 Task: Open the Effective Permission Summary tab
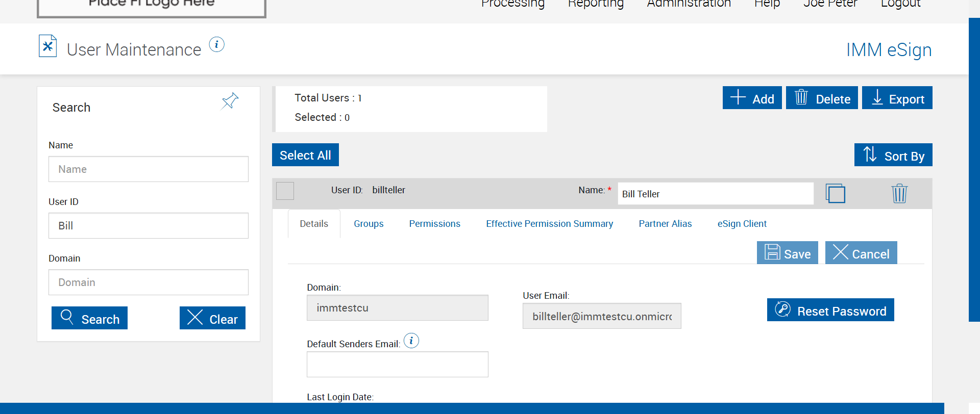(549, 224)
